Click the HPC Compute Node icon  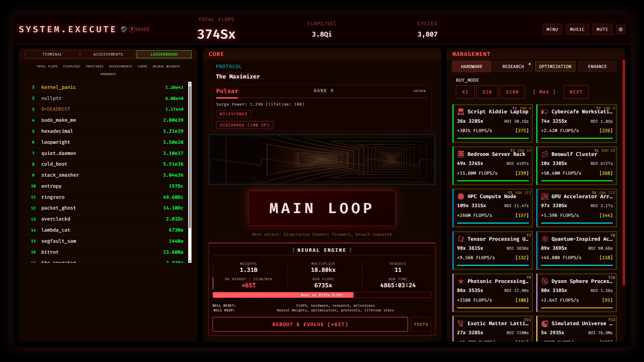click(x=461, y=196)
